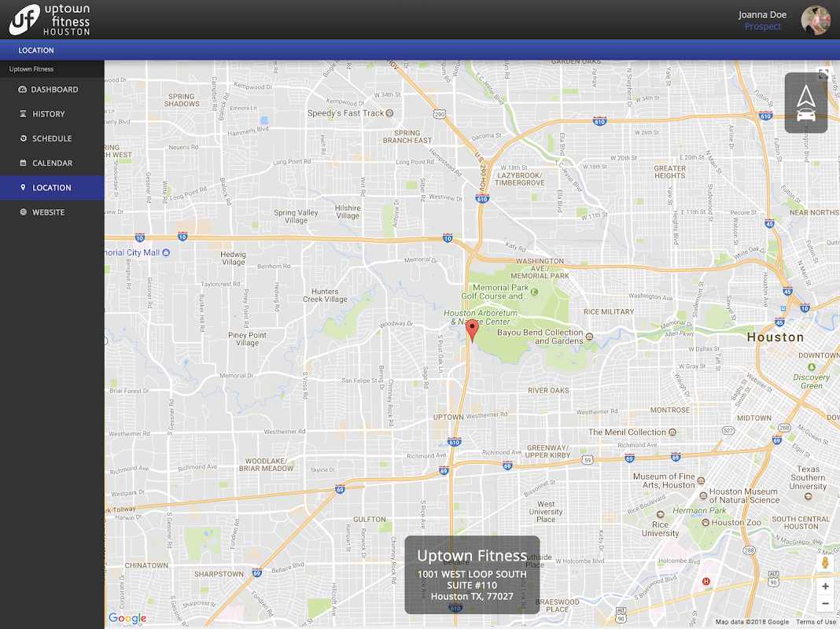Click the Hermann Park label

(x=699, y=510)
